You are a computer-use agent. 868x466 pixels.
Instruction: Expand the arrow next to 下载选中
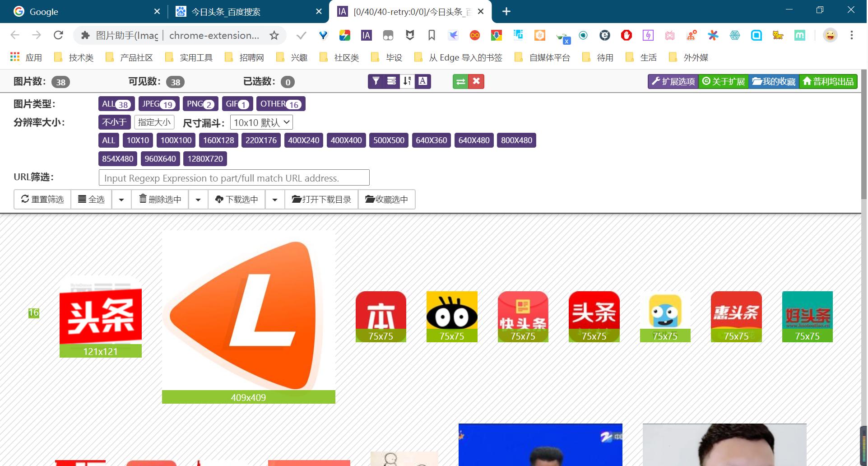coord(275,200)
